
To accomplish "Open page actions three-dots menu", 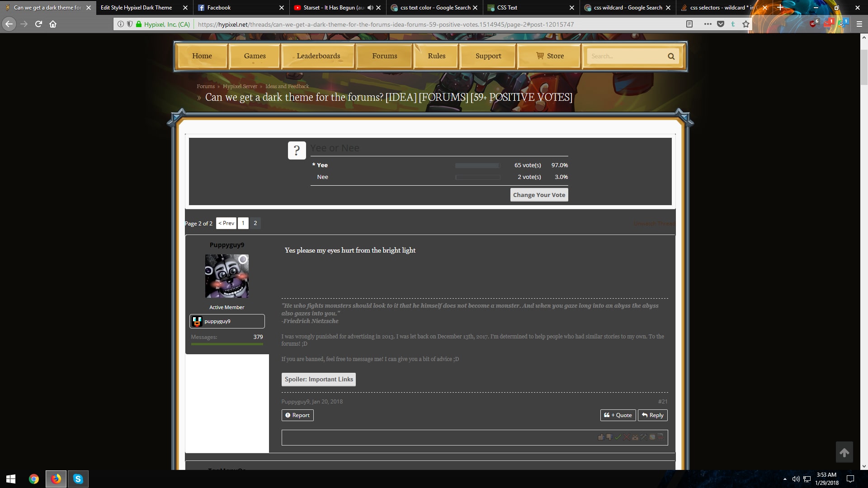I will [708, 24].
